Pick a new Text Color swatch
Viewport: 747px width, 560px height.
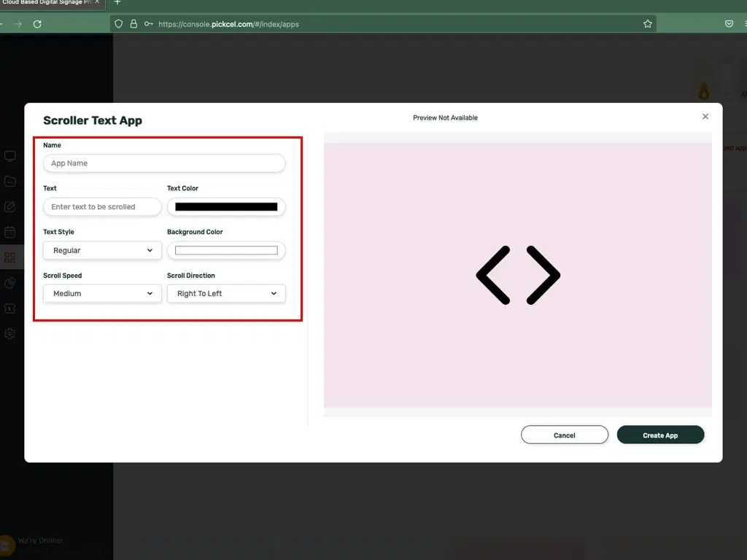[x=226, y=207]
